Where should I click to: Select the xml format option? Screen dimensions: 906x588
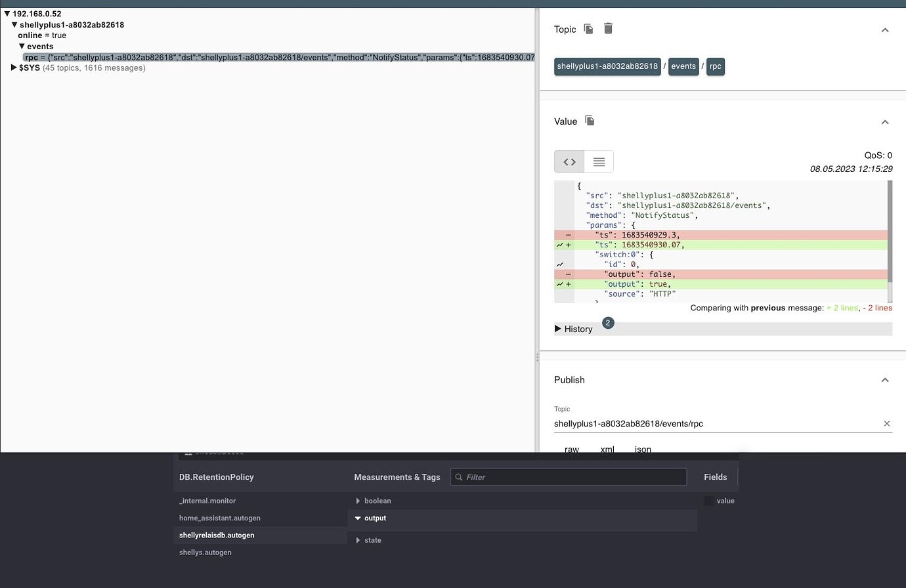click(x=607, y=449)
